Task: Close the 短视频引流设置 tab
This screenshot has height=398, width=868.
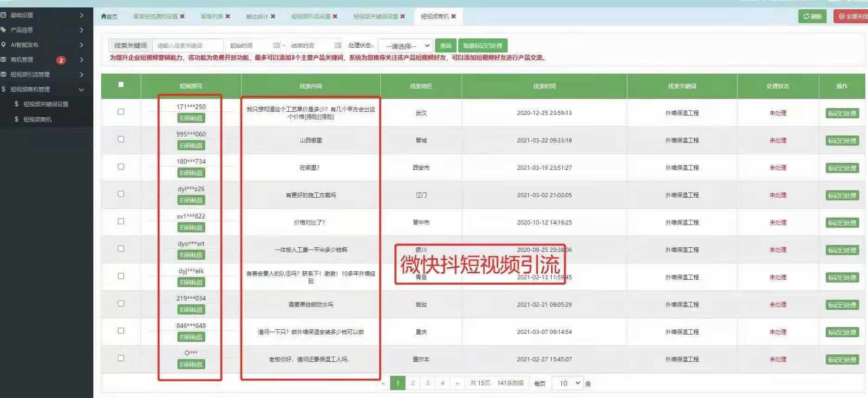Action: (x=335, y=16)
